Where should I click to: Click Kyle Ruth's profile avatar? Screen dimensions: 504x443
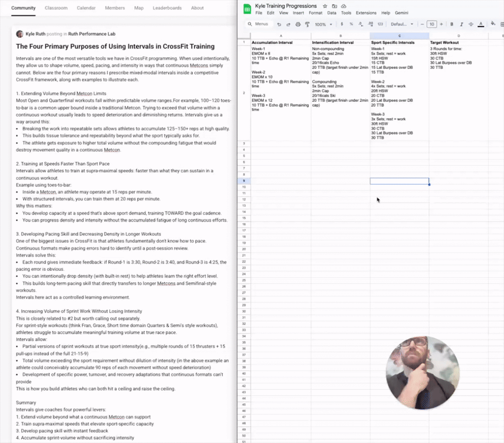pos(20,34)
